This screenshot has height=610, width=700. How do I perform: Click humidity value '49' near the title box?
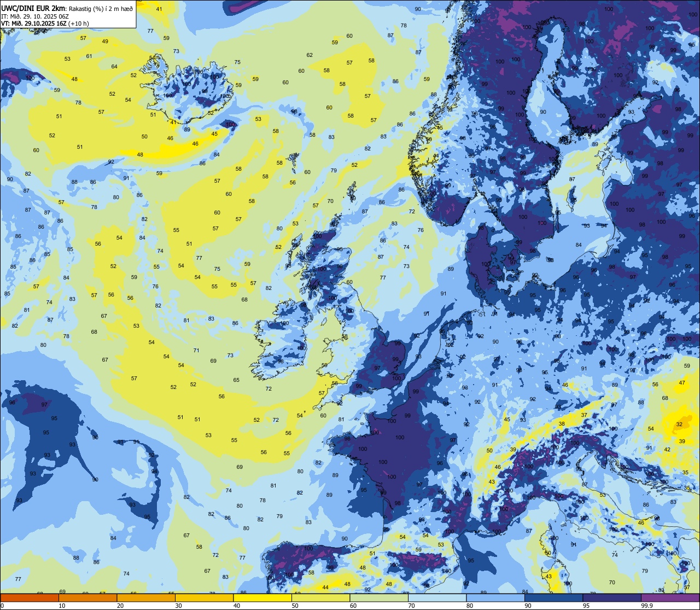[x=105, y=42]
